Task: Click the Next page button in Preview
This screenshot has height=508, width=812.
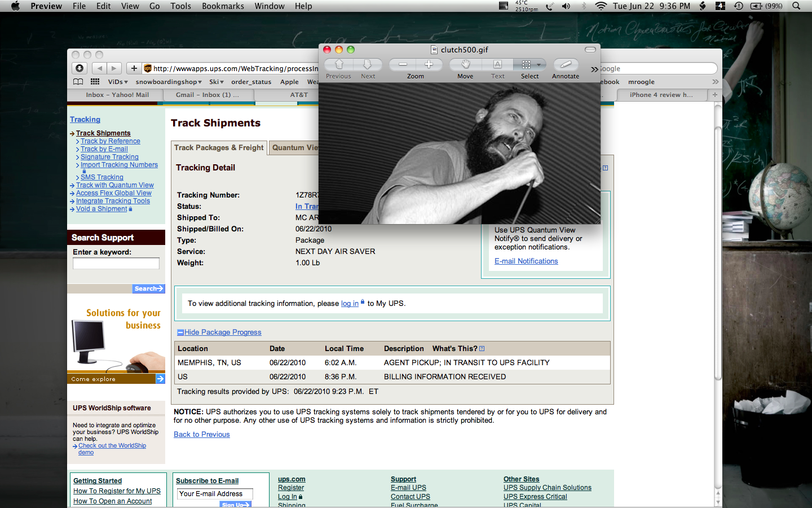Action: coord(368,65)
